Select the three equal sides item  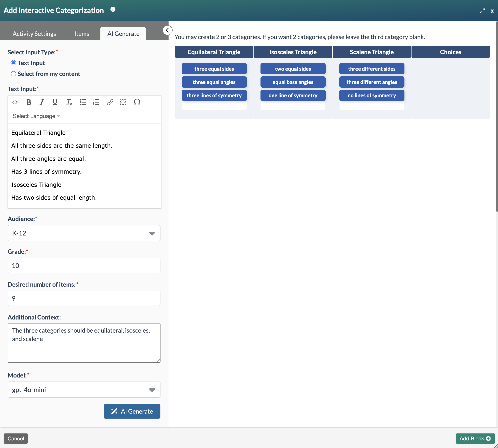pos(214,69)
